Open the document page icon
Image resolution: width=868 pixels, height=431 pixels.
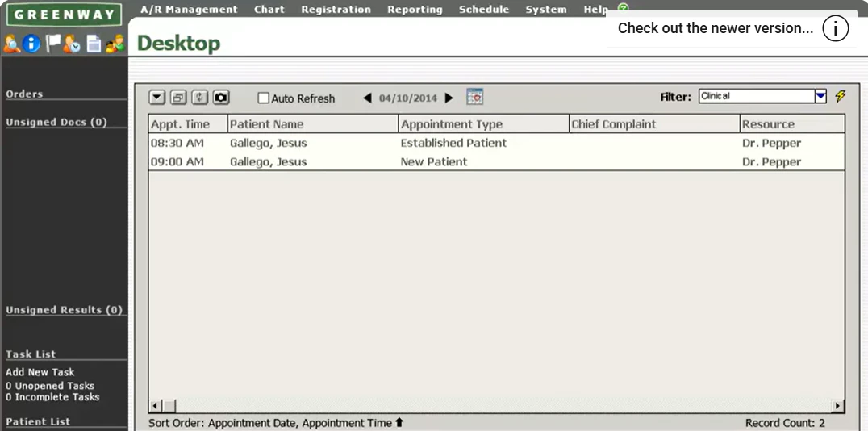[94, 44]
